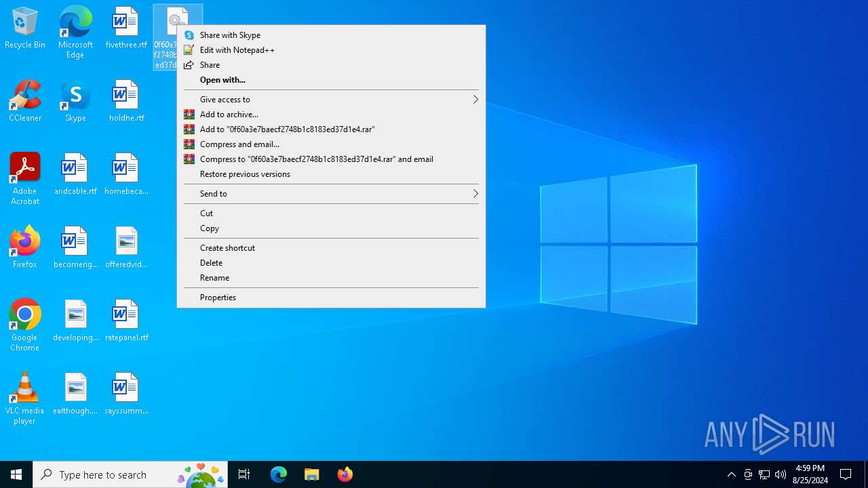Select Create shortcut
868x488 pixels.
(x=331, y=248)
